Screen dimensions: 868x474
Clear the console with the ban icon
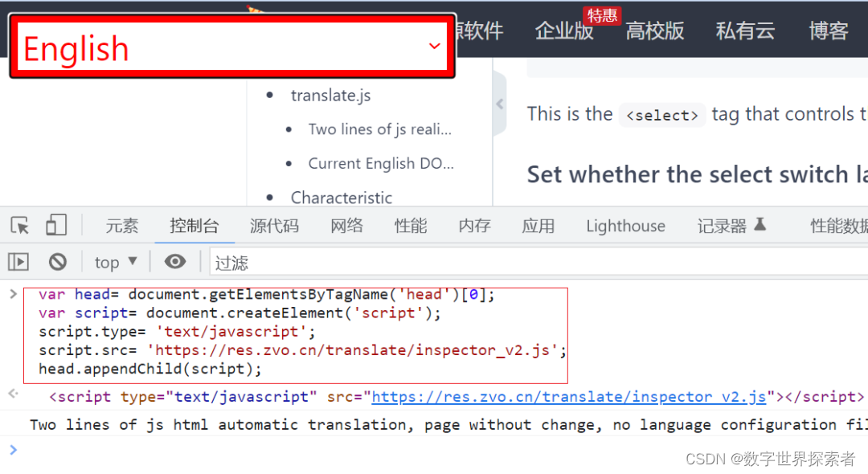pos(58,262)
